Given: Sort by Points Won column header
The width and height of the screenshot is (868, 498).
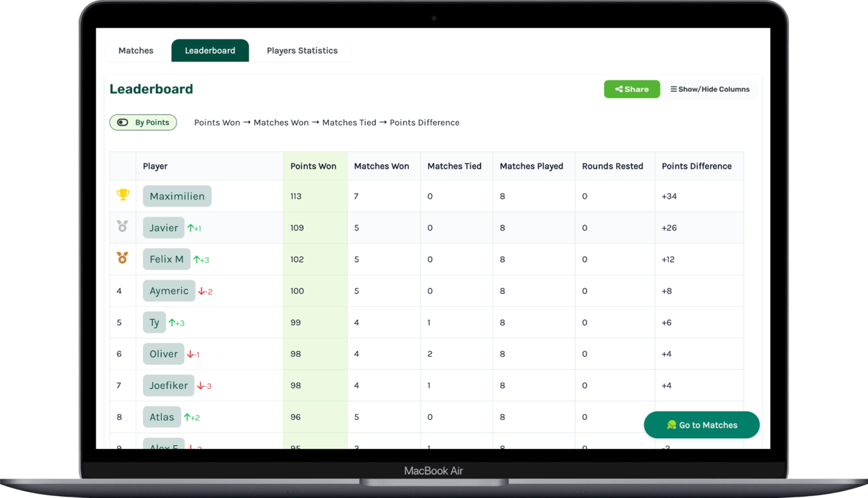Looking at the screenshot, I should click(313, 166).
